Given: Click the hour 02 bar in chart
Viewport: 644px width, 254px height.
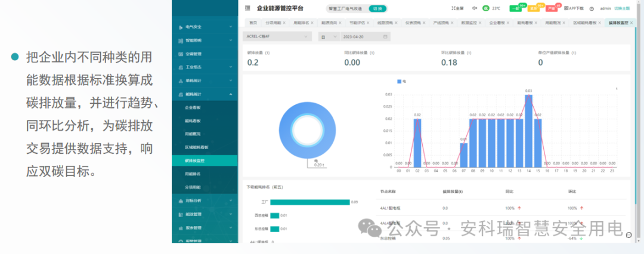Looking at the screenshot, I should (x=417, y=143).
